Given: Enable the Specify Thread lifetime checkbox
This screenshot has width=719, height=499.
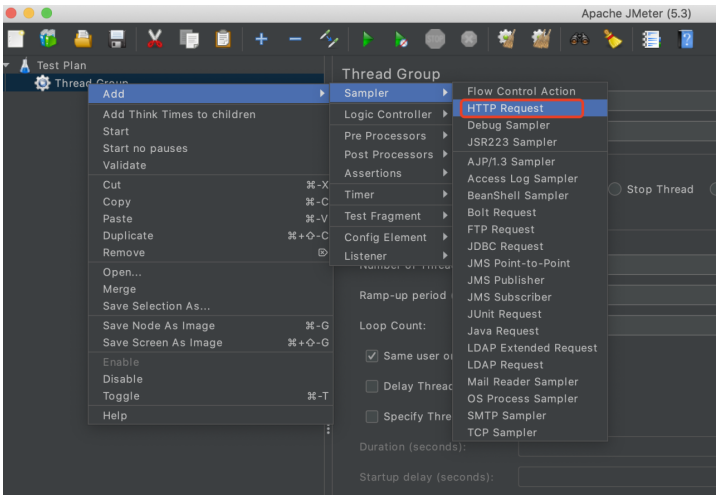Looking at the screenshot, I should 371,416.
